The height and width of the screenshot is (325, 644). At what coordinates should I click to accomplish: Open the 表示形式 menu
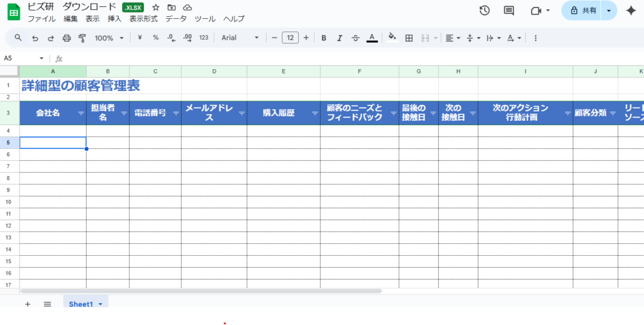tap(144, 19)
